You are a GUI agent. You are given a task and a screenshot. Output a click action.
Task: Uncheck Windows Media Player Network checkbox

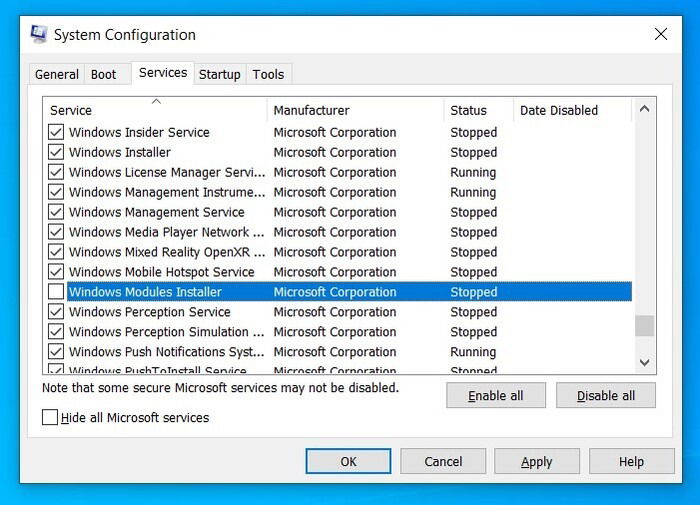tap(56, 232)
